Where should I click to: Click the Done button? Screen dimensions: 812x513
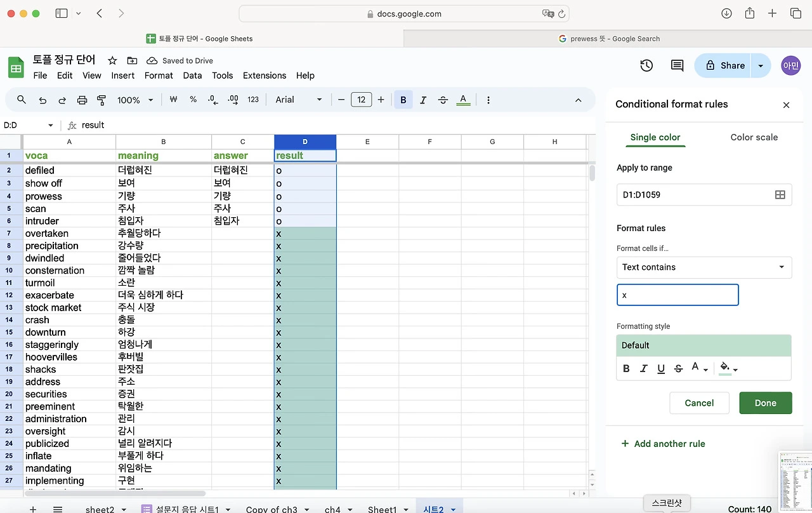pos(766,403)
